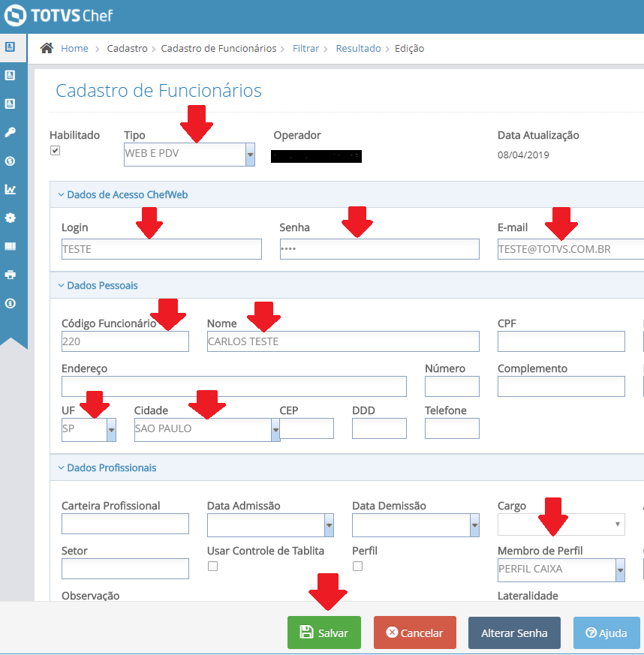Open the Data Admissão date dropdown
The image size is (644, 655).
click(x=270, y=525)
